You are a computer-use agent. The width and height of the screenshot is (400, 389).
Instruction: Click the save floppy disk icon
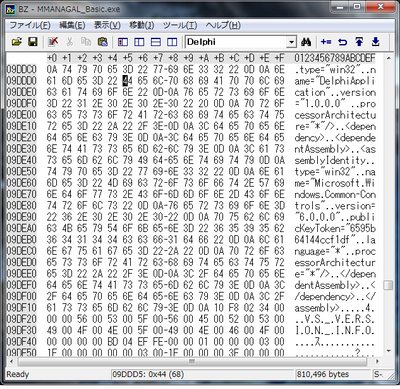click(x=32, y=42)
